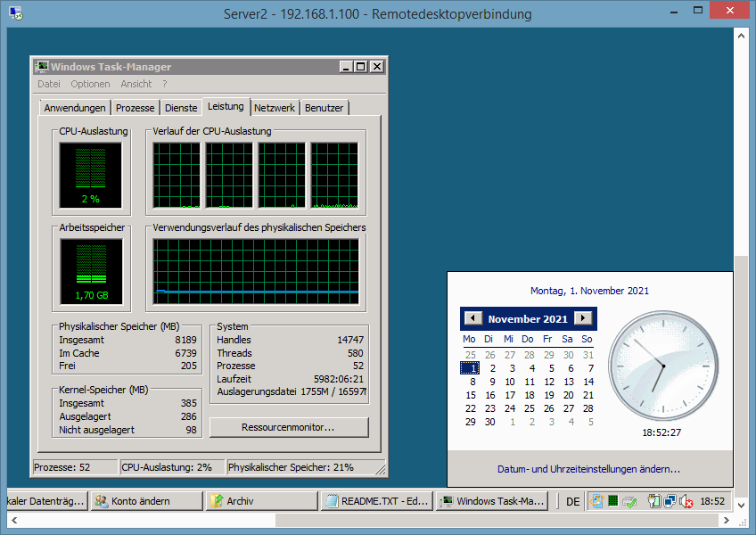The width and height of the screenshot is (756, 535).
Task: Click the analog clock face
Action: click(663, 366)
